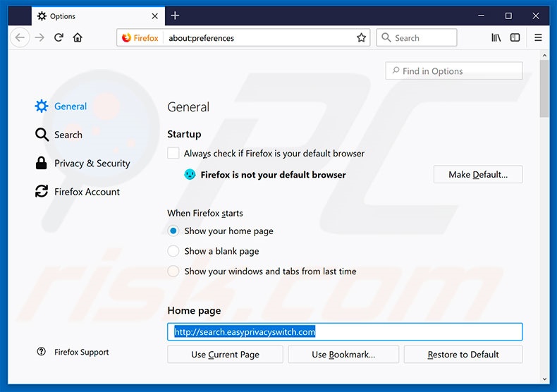Screen dimensions: 557x392
Task: Click the vertical scrollbar thumb
Action: pos(544,89)
